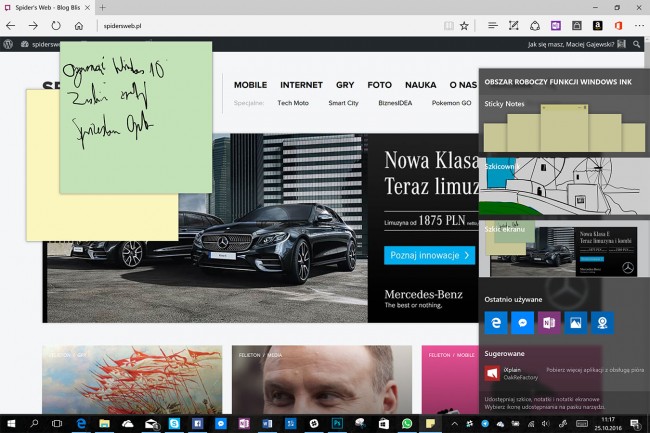Open the Windows Start menu
This screenshot has height=433, width=650.
(11, 423)
